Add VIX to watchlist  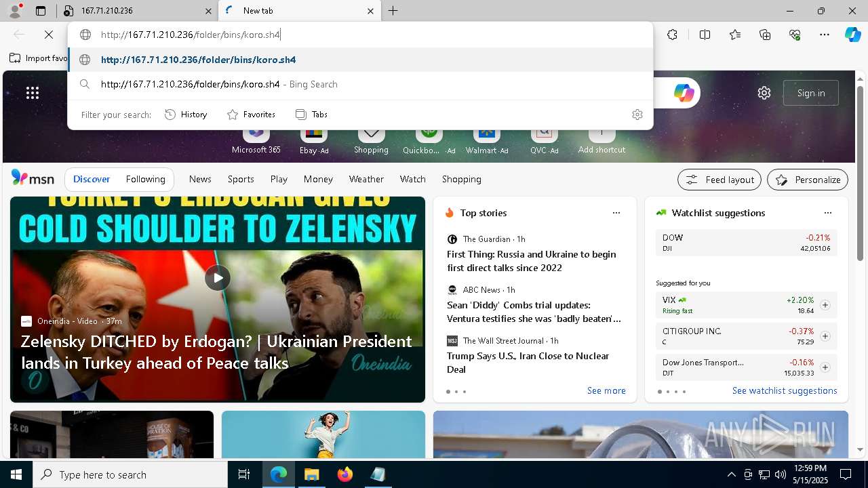pyautogui.click(x=825, y=305)
